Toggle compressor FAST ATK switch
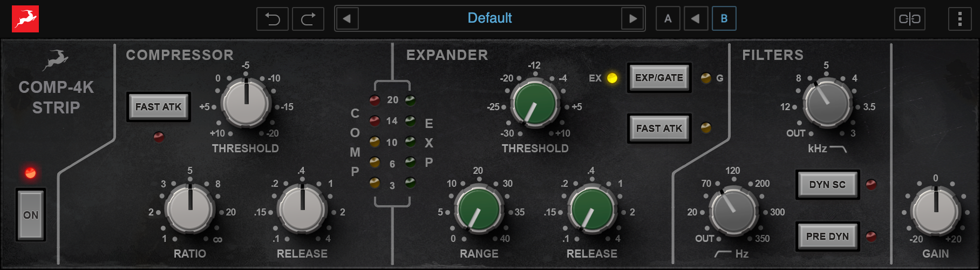 click(158, 107)
